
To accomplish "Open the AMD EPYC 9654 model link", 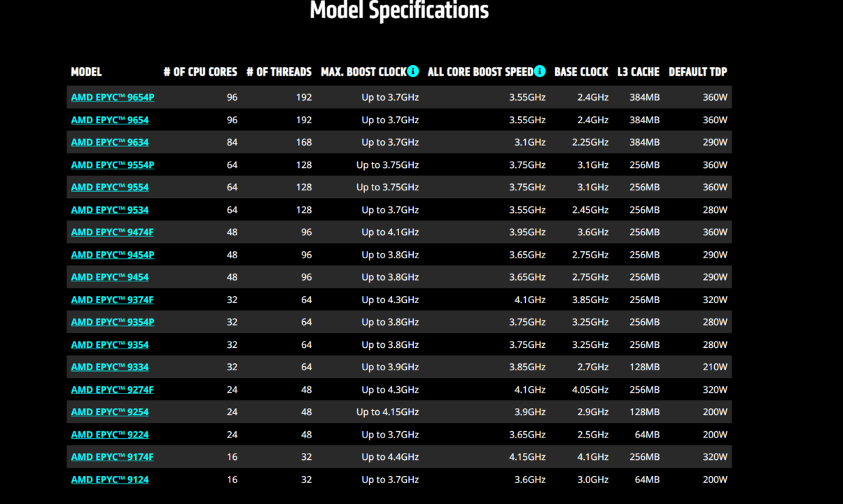I will pyautogui.click(x=109, y=120).
